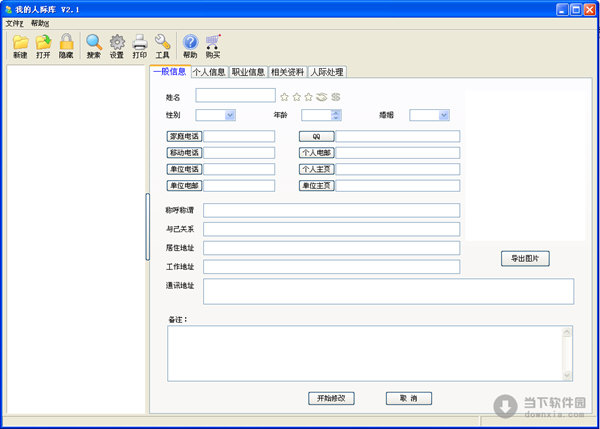
Task: Focus the 单位电话 number field
Action: [x=239, y=169]
